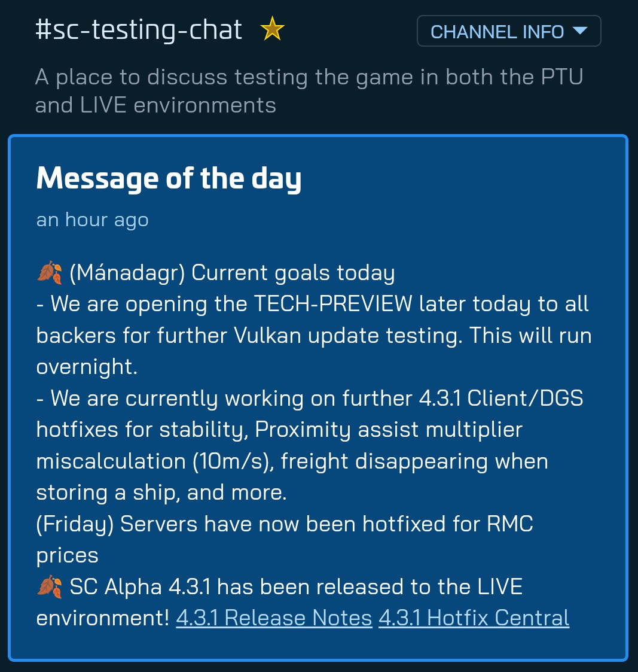The height and width of the screenshot is (672, 638).
Task: Click the 'Vulkan update testing' phrase
Action: [x=347, y=336]
